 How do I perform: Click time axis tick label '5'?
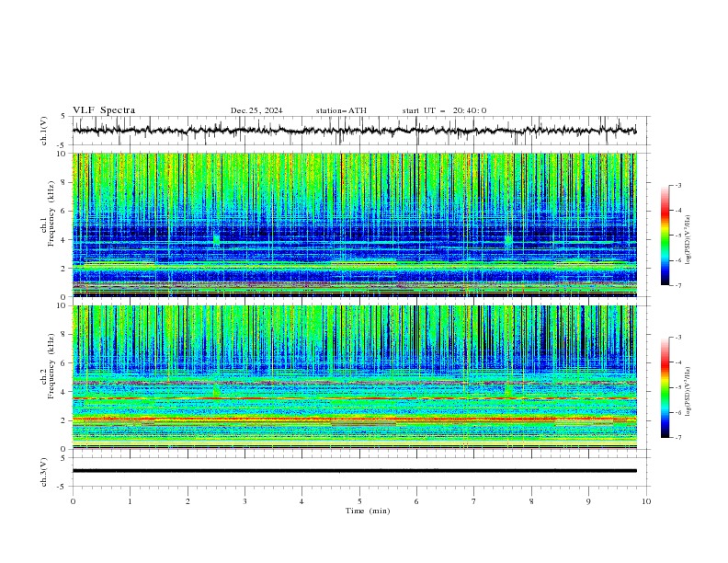359,501
